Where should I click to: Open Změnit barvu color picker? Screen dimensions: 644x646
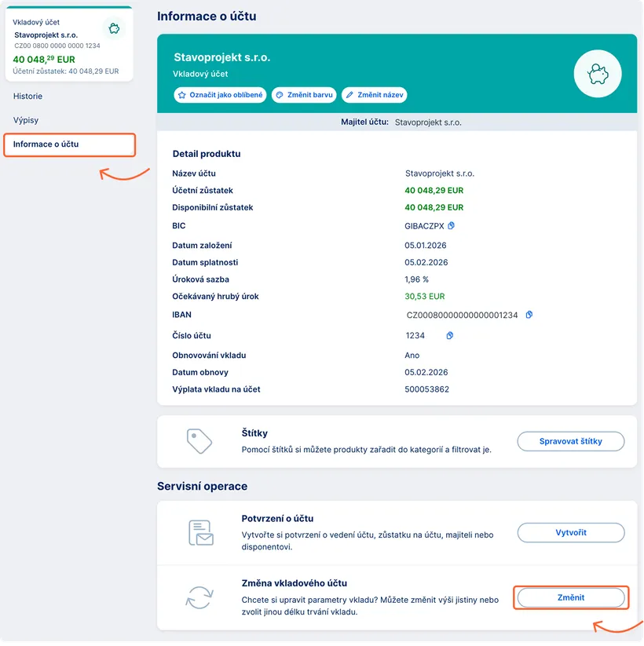coord(304,95)
